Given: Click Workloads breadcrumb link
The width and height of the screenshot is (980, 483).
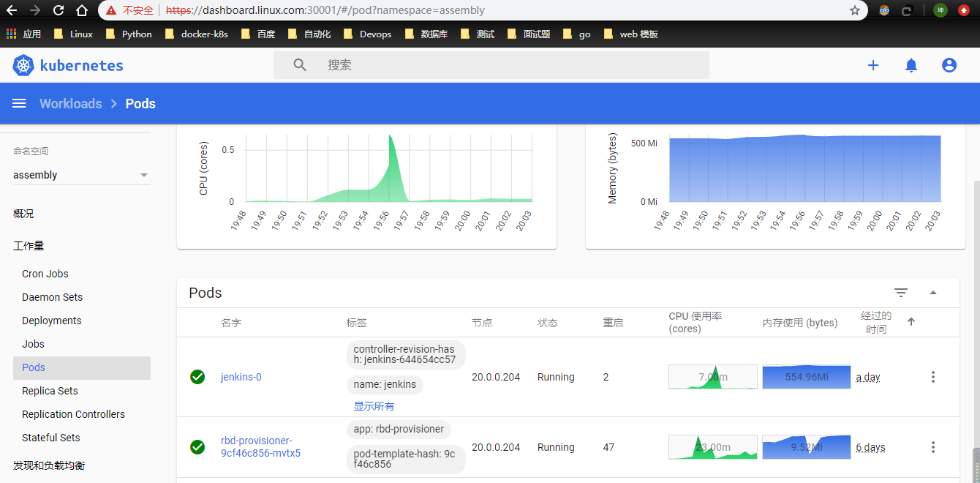Looking at the screenshot, I should 71,103.
